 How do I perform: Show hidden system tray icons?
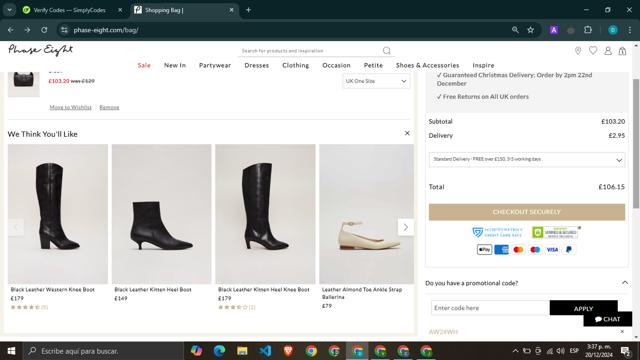[x=515, y=351]
